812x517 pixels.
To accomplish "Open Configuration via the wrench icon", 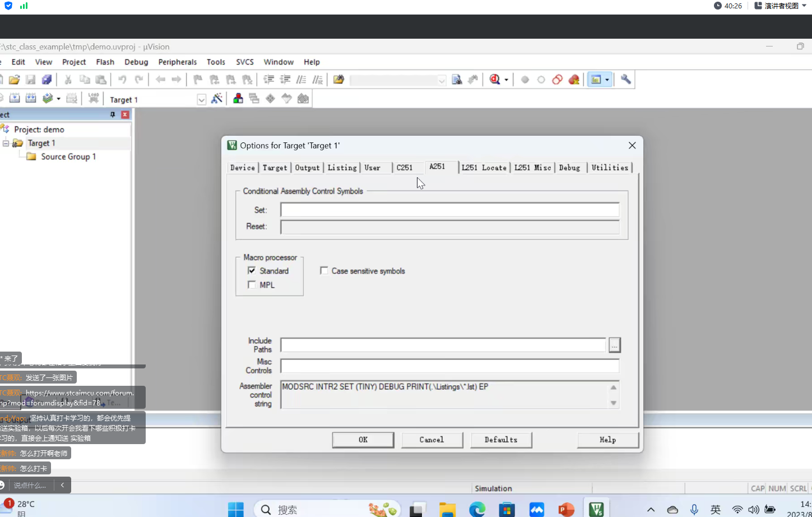I will pos(626,80).
